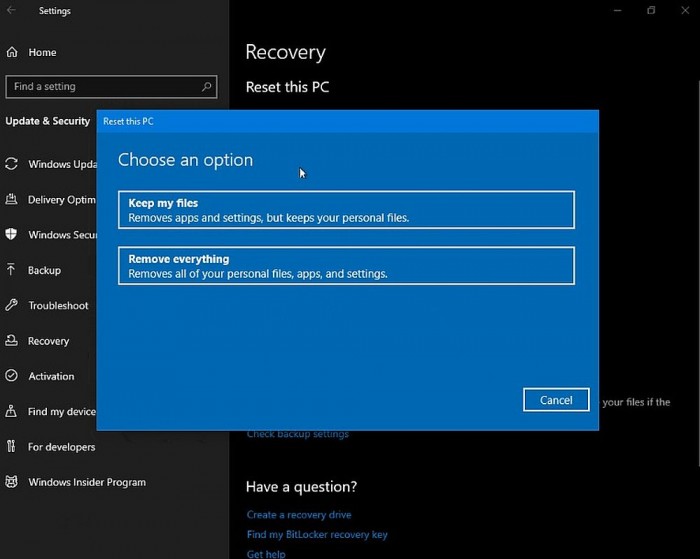This screenshot has height=559, width=700.
Task: Open Find my BitLocker recovery key link
Action: tap(317, 535)
